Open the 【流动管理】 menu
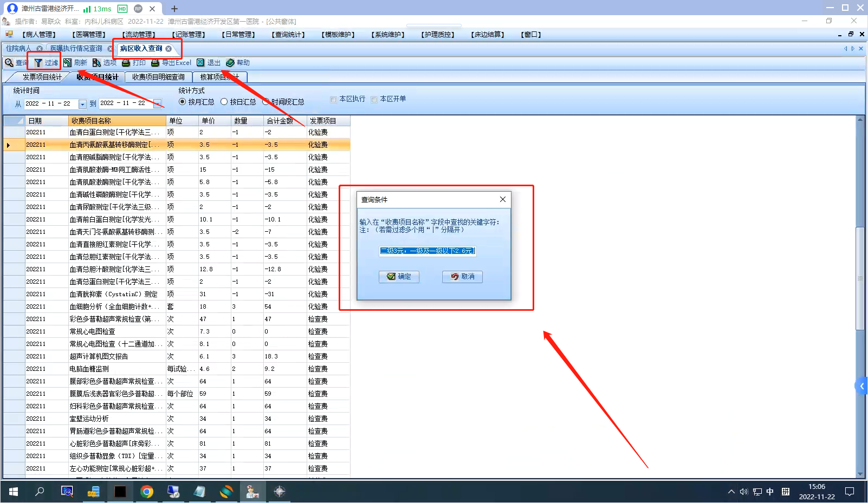The height and width of the screenshot is (503, 868). (139, 35)
